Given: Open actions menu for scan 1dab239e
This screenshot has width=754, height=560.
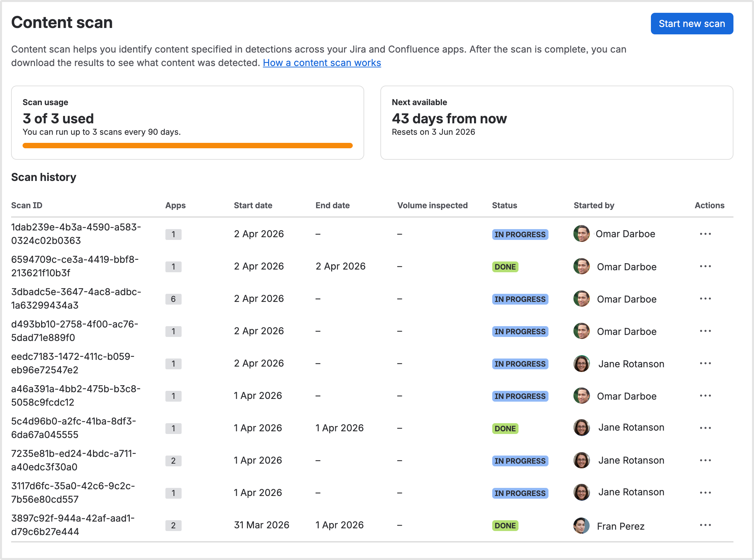Looking at the screenshot, I should click(x=705, y=234).
